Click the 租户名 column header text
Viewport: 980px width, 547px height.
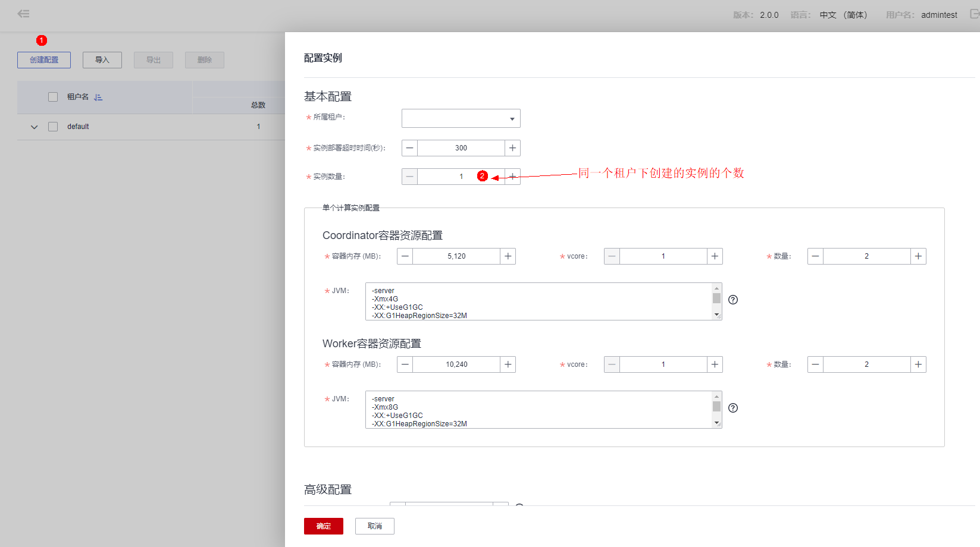(78, 97)
